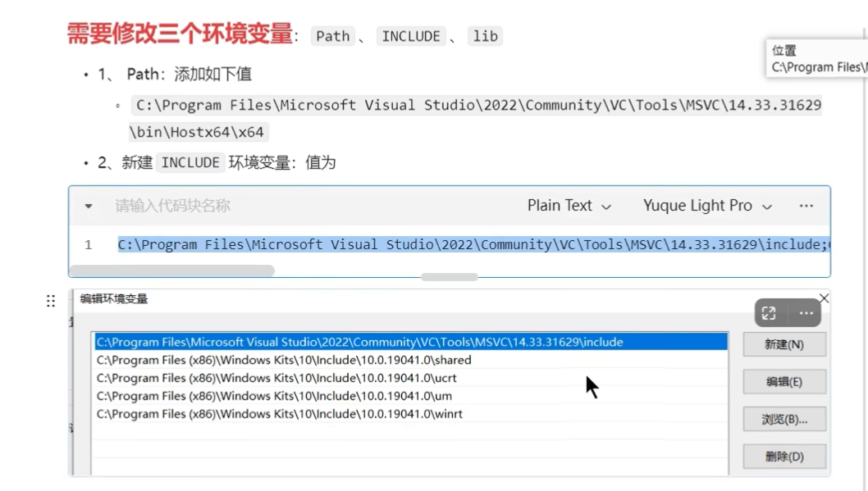Open image more options ellipsis button
Image resolution: width=868 pixels, height=491 pixels.
pyautogui.click(x=806, y=313)
